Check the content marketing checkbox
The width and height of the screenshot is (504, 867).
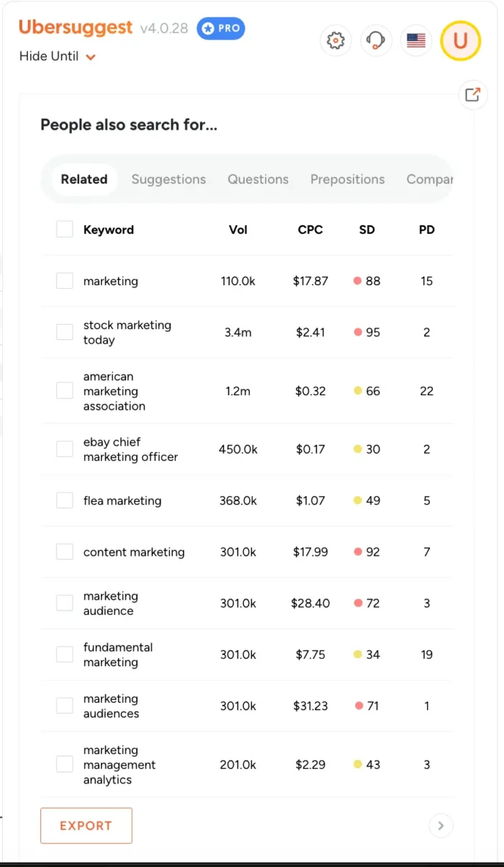pos(64,552)
